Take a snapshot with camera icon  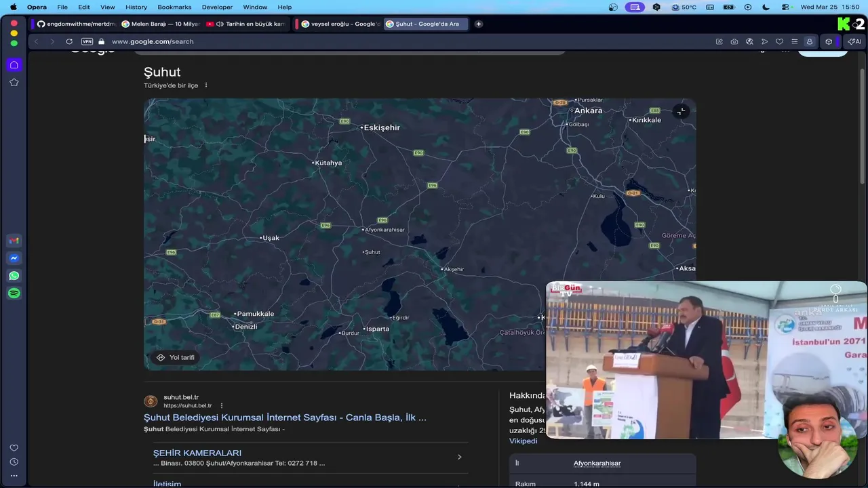coord(734,41)
